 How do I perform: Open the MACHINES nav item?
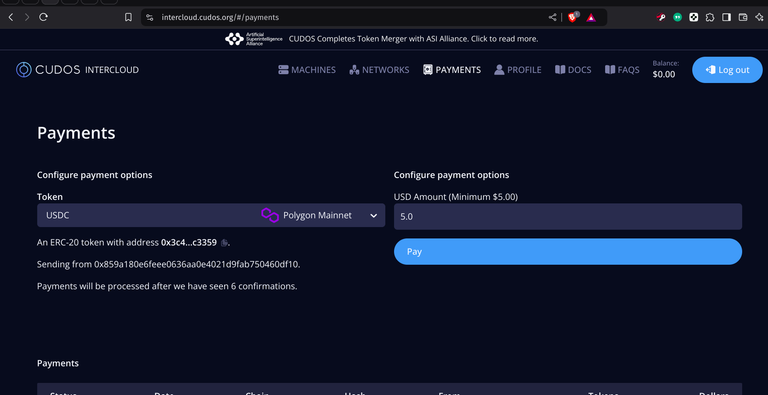pos(307,70)
